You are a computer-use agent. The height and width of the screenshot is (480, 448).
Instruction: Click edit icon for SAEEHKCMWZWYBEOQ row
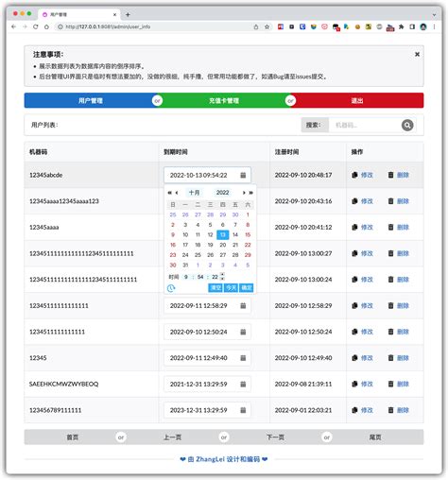click(354, 384)
